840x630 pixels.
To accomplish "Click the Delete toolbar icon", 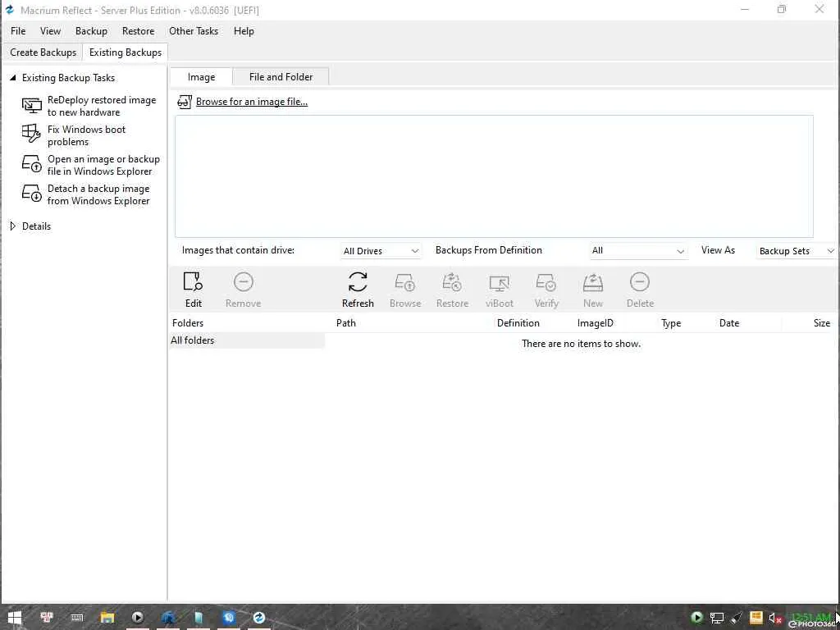I will [x=640, y=282].
